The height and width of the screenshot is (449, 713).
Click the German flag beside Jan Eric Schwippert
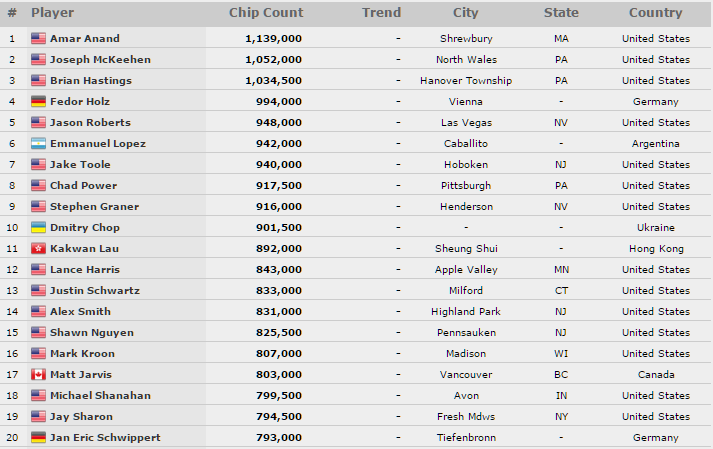pyautogui.click(x=38, y=438)
